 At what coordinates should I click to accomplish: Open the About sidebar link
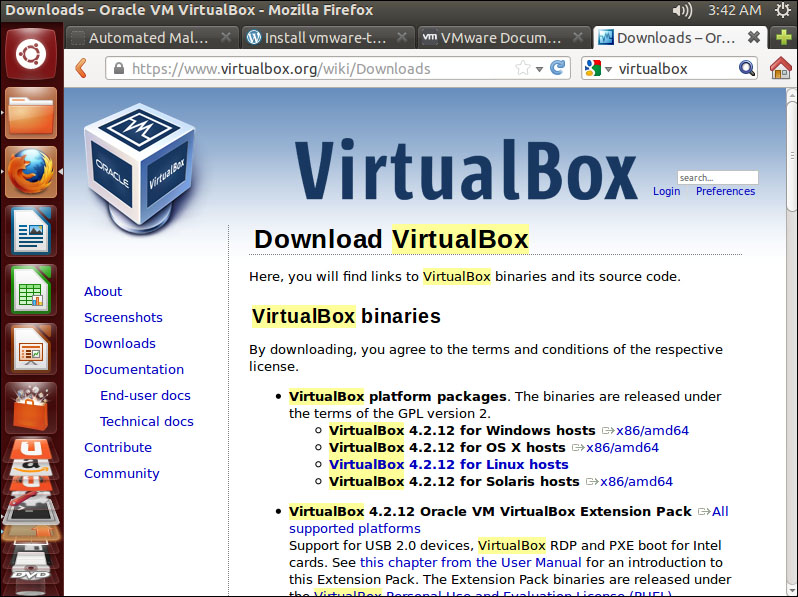pos(103,292)
